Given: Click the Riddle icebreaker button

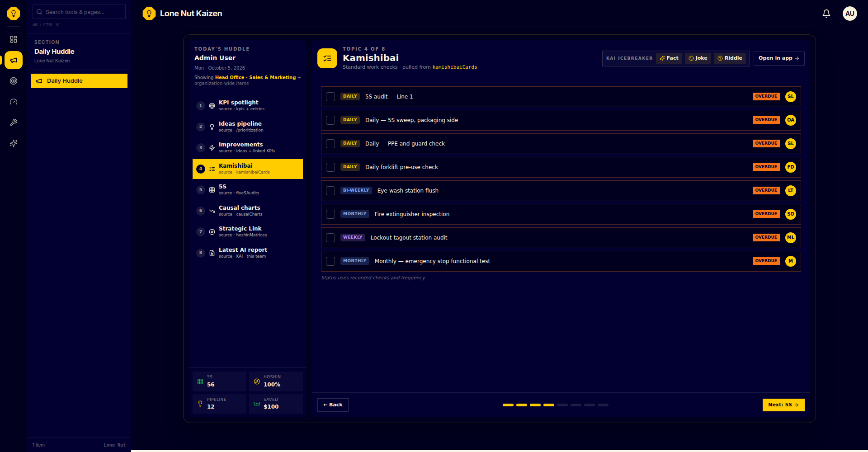Looking at the screenshot, I should [x=730, y=58].
